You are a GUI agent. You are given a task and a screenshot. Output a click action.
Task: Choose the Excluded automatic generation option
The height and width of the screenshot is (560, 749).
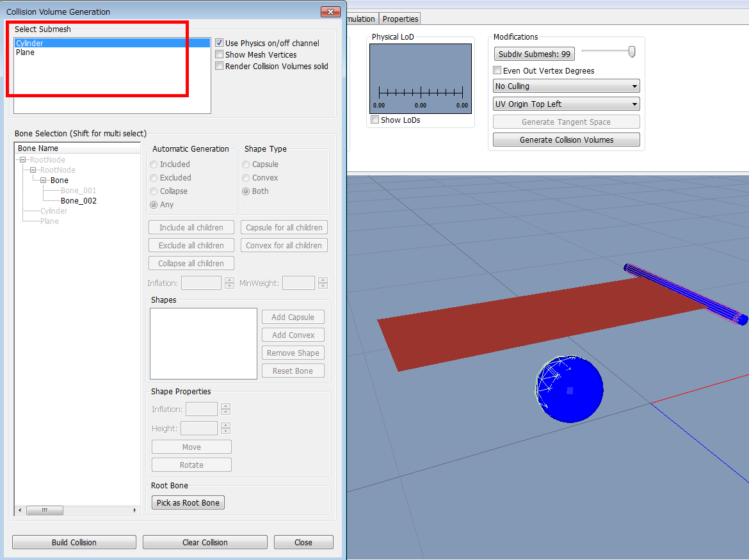154,177
